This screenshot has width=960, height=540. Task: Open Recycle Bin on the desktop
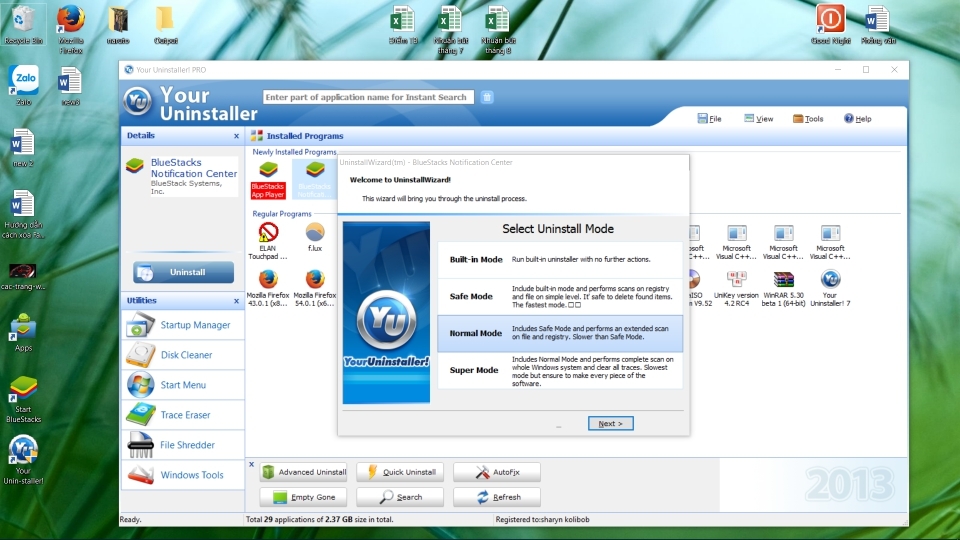point(23,24)
